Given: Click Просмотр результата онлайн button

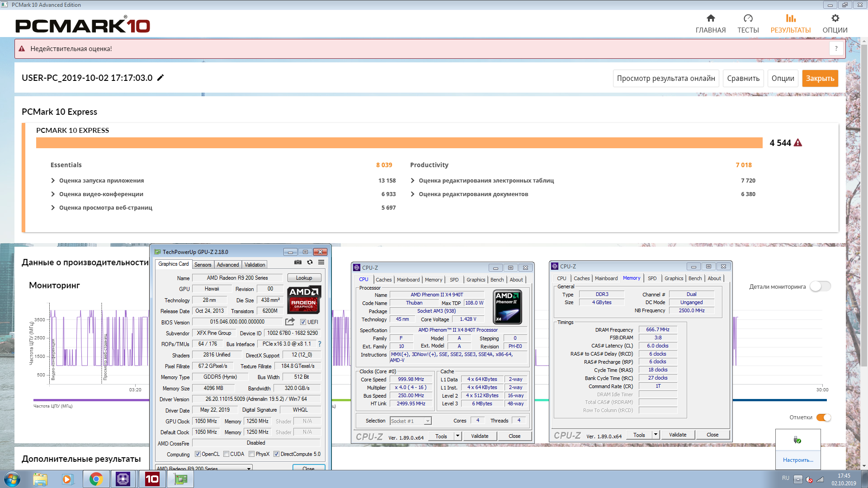Looking at the screenshot, I should point(666,78).
